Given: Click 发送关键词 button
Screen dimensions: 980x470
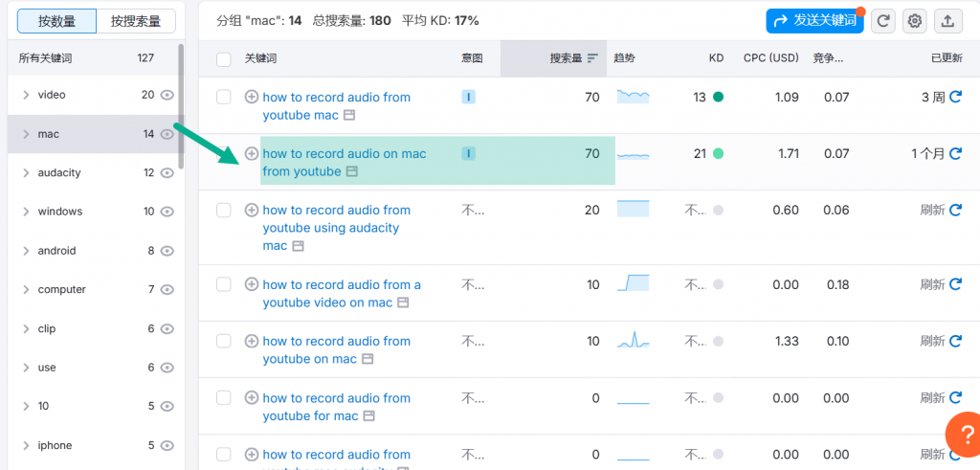Looking at the screenshot, I should [x=815, y=21].
